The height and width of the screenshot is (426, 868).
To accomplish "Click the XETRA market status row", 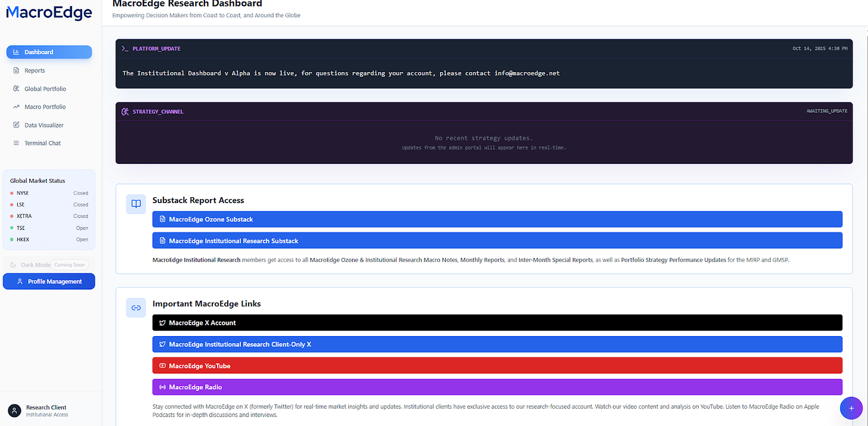I will click(49, 216).
